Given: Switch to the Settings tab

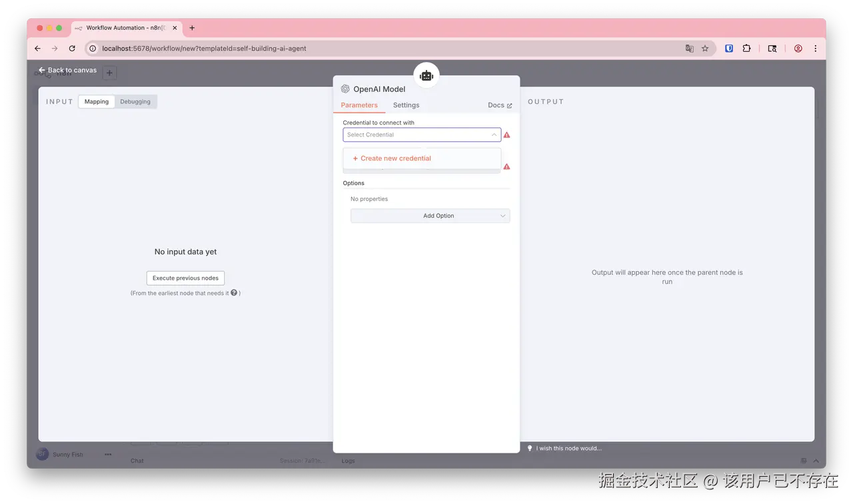Looking at the screenshot, I should click(406, 105).
